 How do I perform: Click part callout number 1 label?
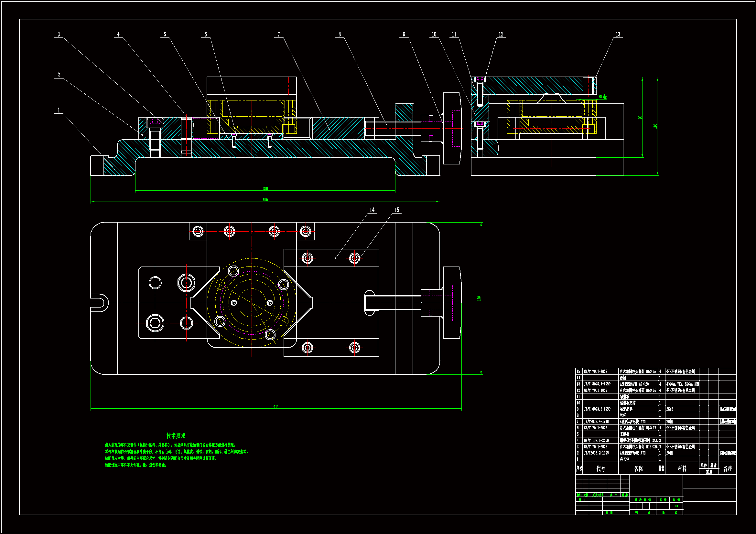coord(59,110)
